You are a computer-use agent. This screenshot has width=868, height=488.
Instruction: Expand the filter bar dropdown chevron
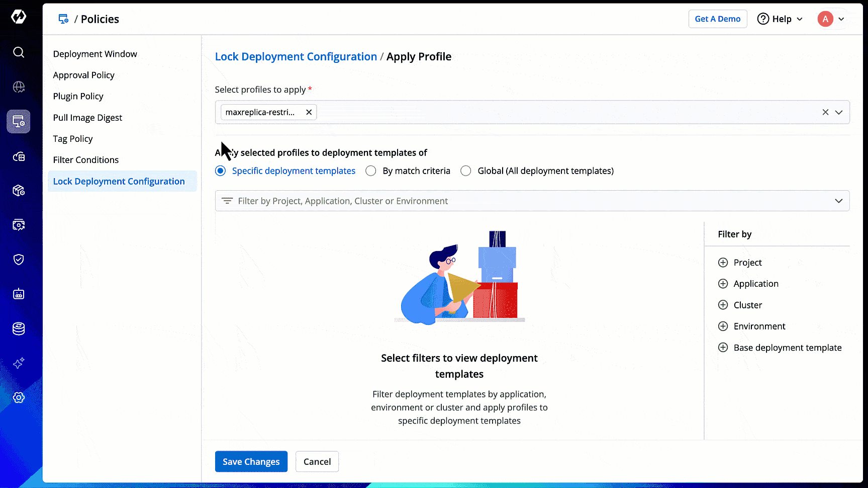[x=838, y=201]
